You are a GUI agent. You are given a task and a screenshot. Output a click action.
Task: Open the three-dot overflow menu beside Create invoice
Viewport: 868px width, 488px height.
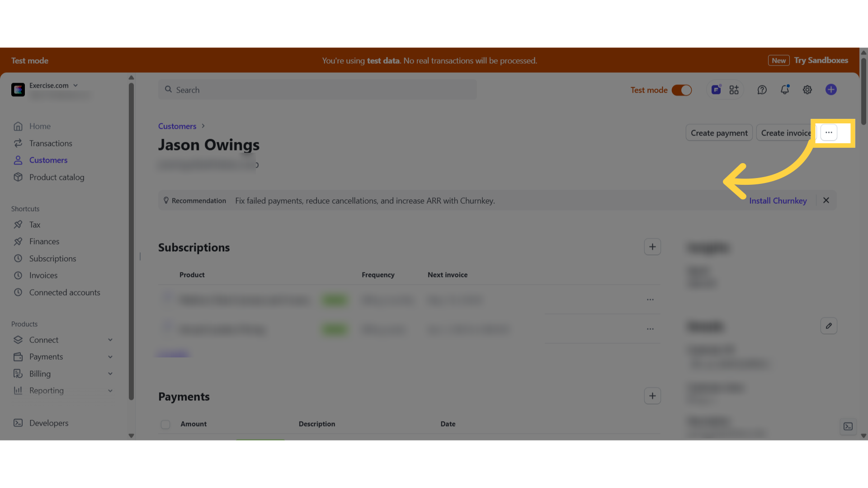(829, 132)
